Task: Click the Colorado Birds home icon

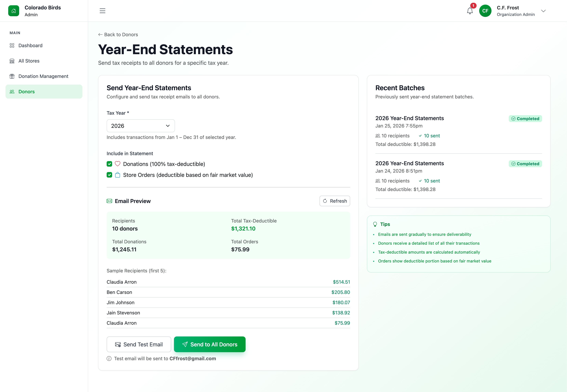Action: click(14, 11)
